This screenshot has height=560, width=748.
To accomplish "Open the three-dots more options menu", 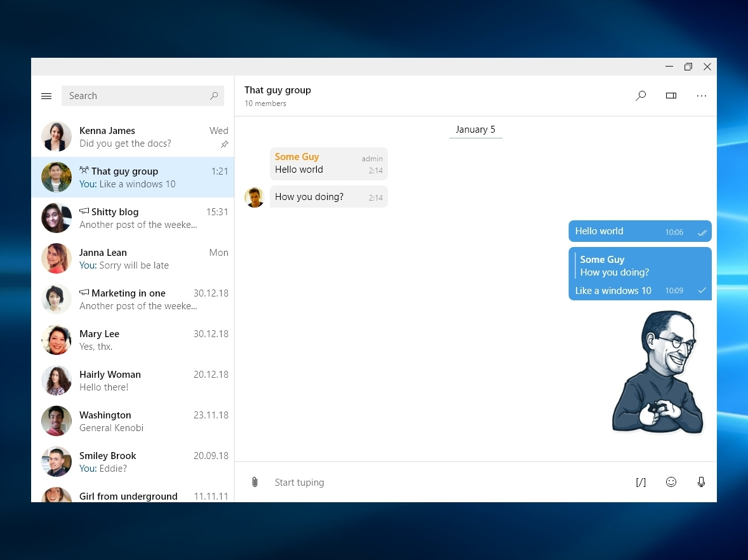I will click(702, 95).
